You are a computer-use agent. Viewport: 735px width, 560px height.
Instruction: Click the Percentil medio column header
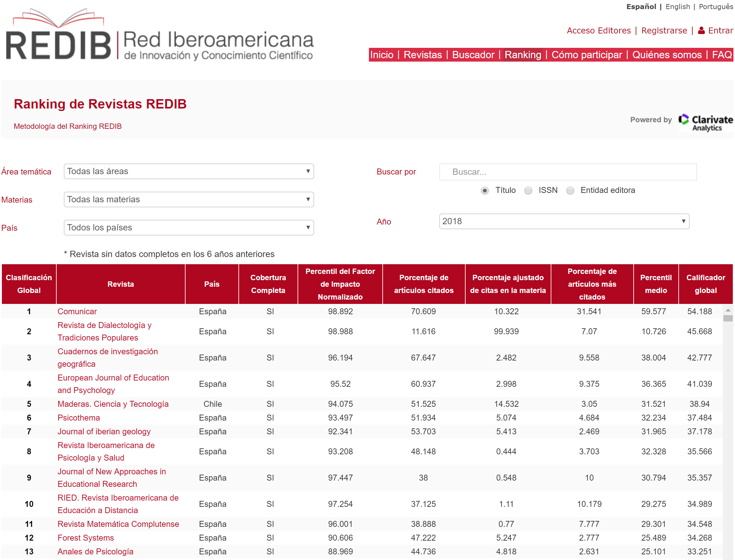click(656, 284)
